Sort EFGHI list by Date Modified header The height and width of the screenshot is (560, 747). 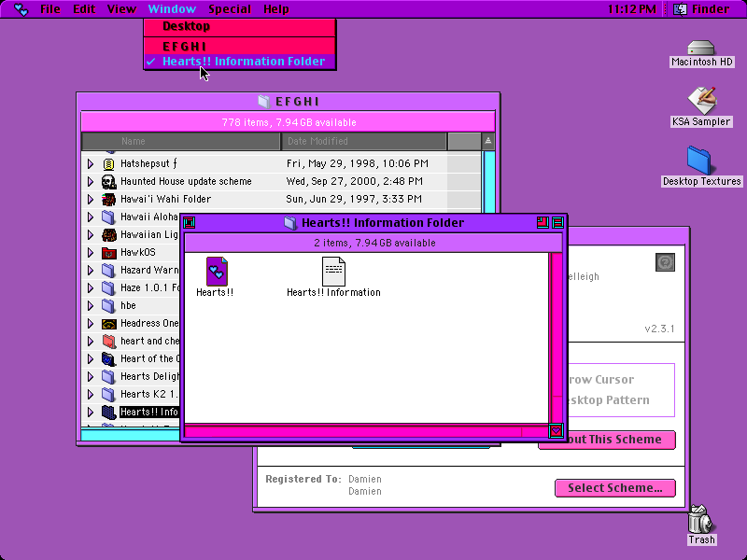click(x=364, y=142)
